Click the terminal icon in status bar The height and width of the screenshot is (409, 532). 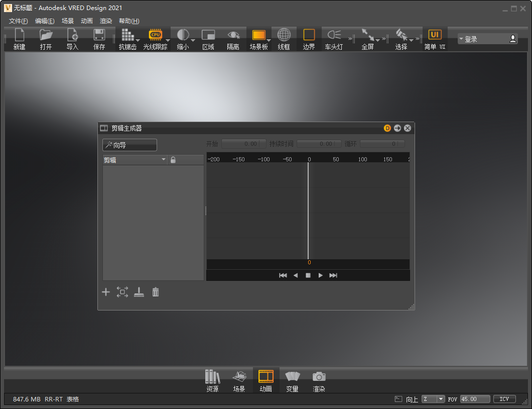(398, 399)
